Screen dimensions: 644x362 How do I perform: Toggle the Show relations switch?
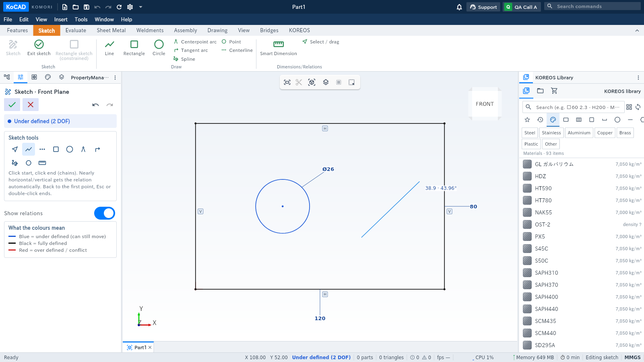[x=105, y=213]
